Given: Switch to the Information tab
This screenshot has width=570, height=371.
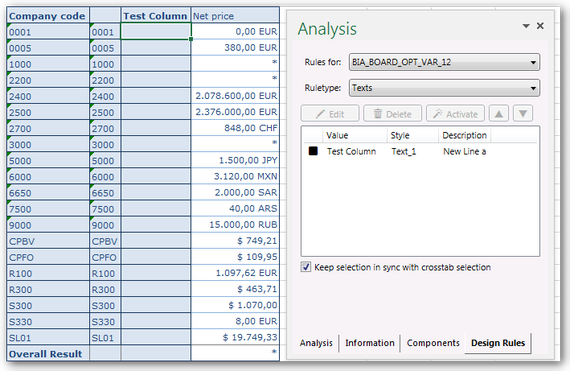Looking at the screenshot, I should pos(370,343).
